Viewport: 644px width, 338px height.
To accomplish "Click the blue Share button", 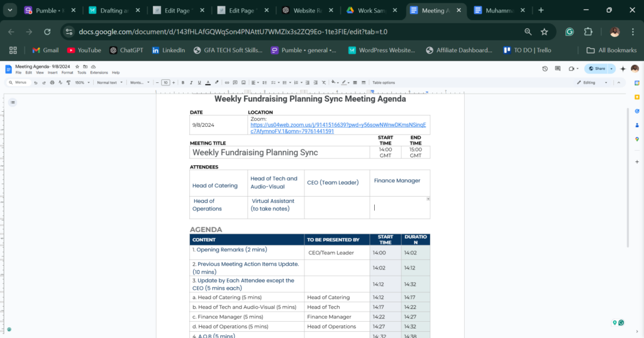I will click(597, 68).
